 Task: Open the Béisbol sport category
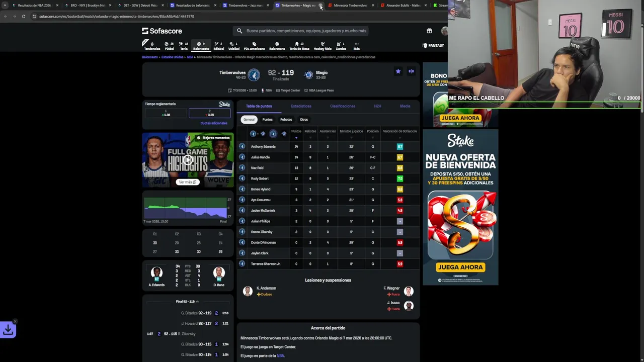pos(218,46)
